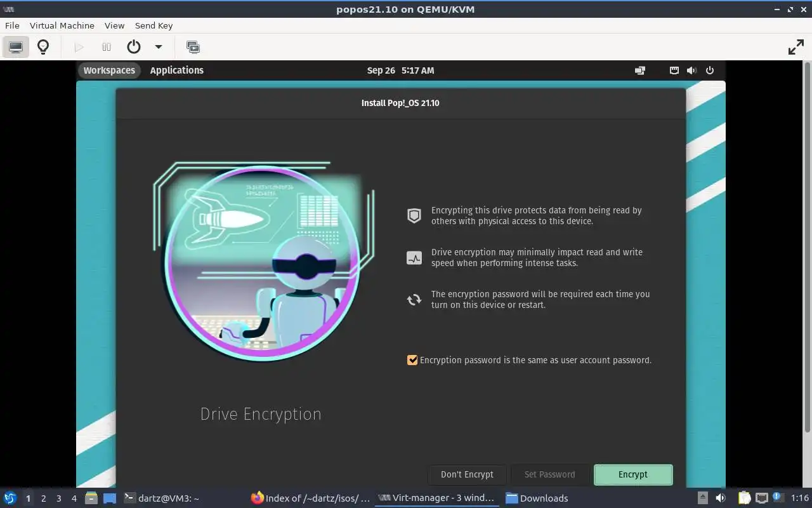Open the host clipboard tray icon
The height and width of the screenshot is (508, 812).
[744, 498]
